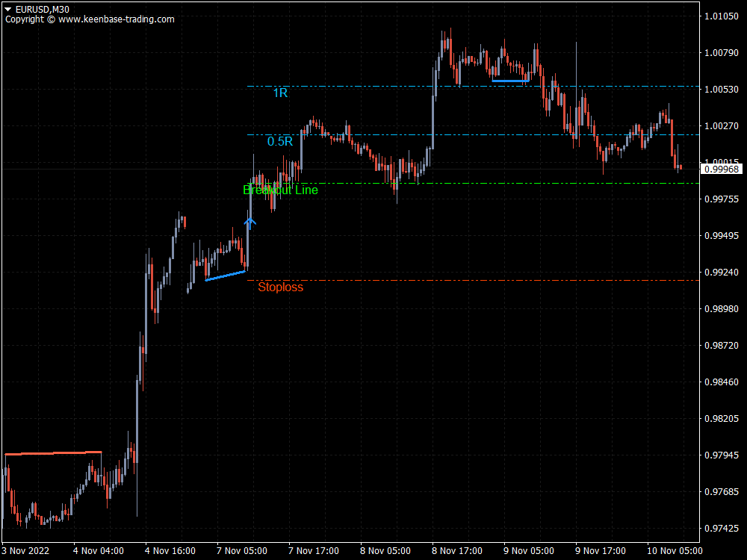Click the 0.98460 price scale value
Viewport: 747px width, 560px height.
[722, 382]
